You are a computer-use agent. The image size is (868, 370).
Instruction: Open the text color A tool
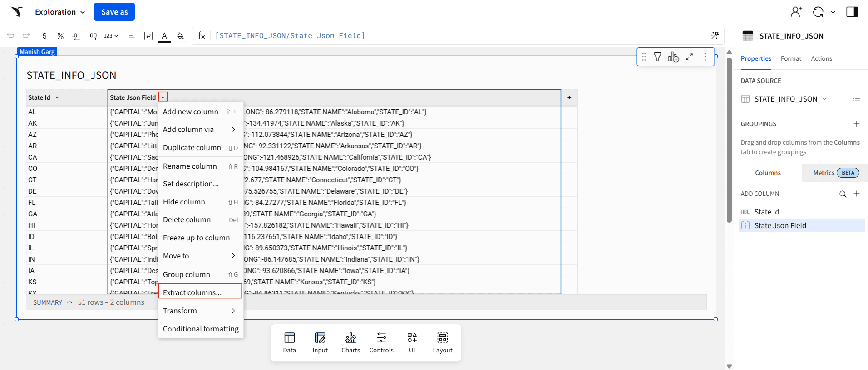coord(164,36)
